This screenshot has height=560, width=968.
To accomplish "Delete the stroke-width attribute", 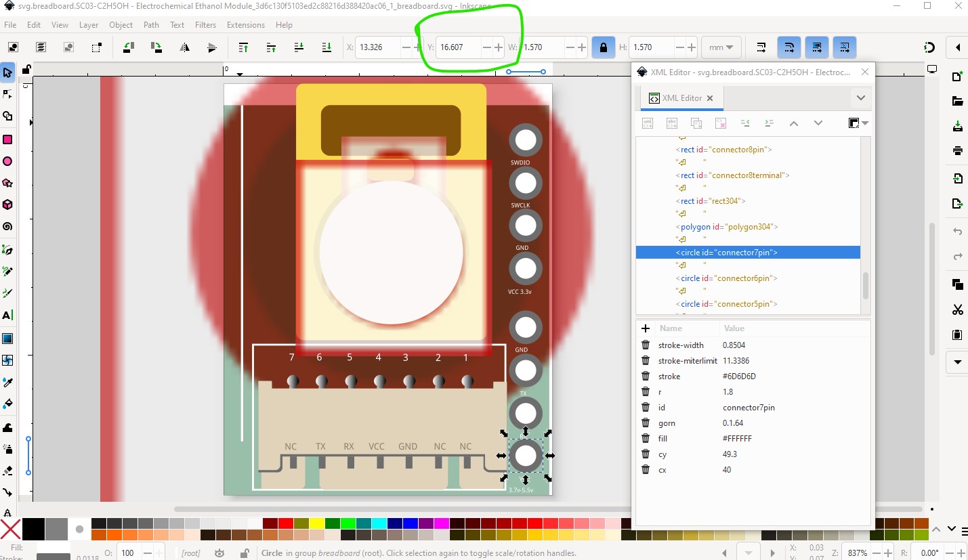I will tap(646, 345).
